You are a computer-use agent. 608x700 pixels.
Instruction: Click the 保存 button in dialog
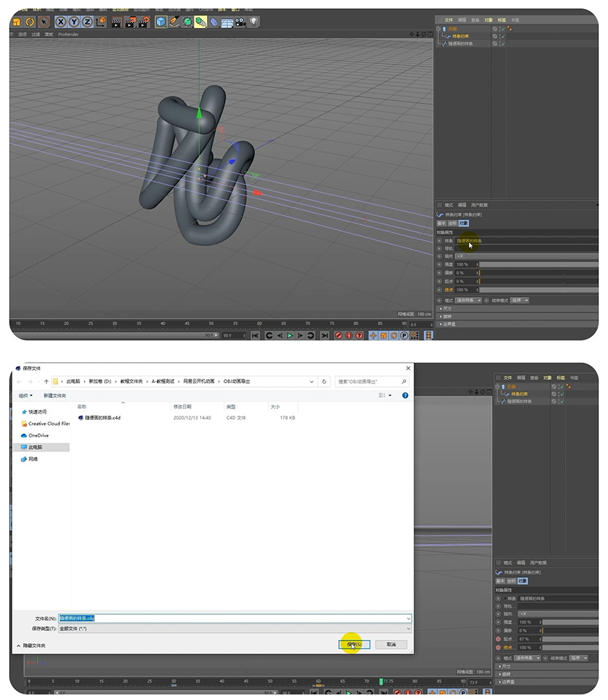click(x=354, y=644)
